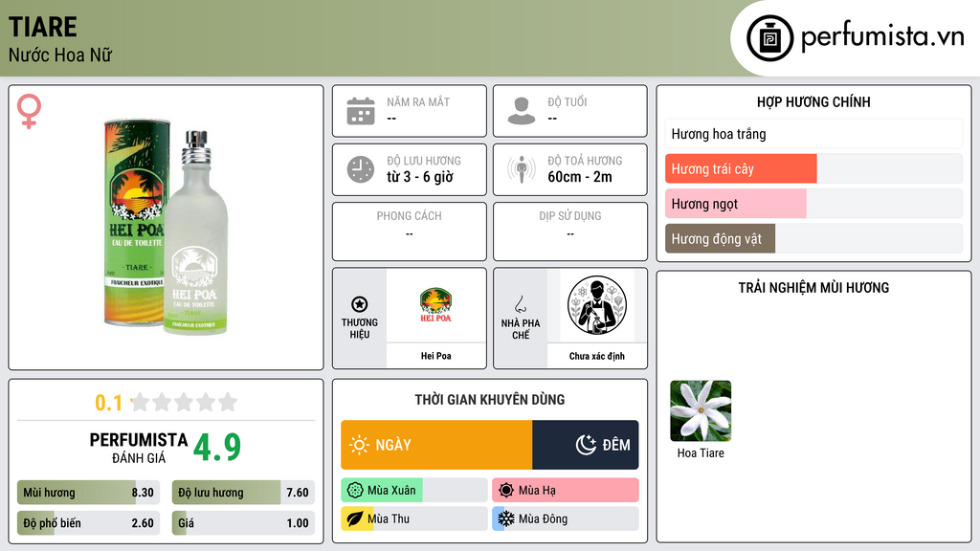Click the 'từ 3 - 6 giờ' longevity value

tap(420, 177)
